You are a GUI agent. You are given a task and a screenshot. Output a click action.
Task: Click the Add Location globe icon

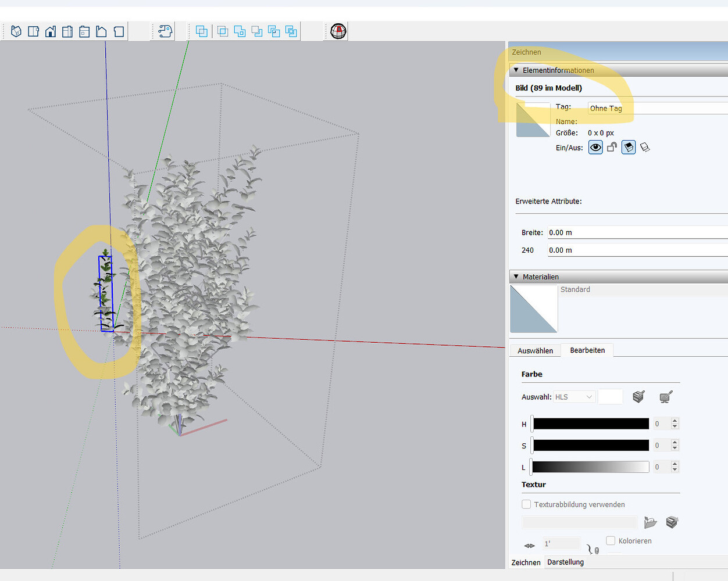(336, 31)
